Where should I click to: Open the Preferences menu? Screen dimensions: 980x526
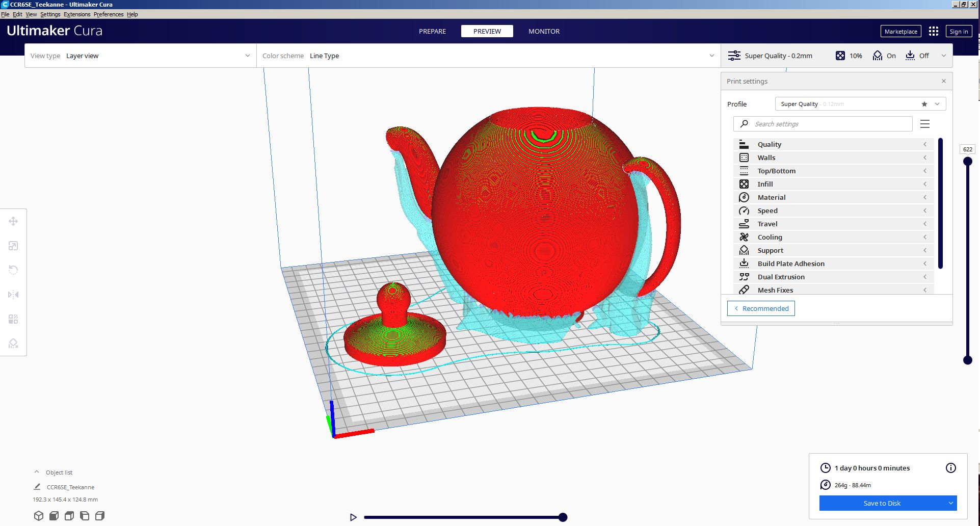click(109, 14)
